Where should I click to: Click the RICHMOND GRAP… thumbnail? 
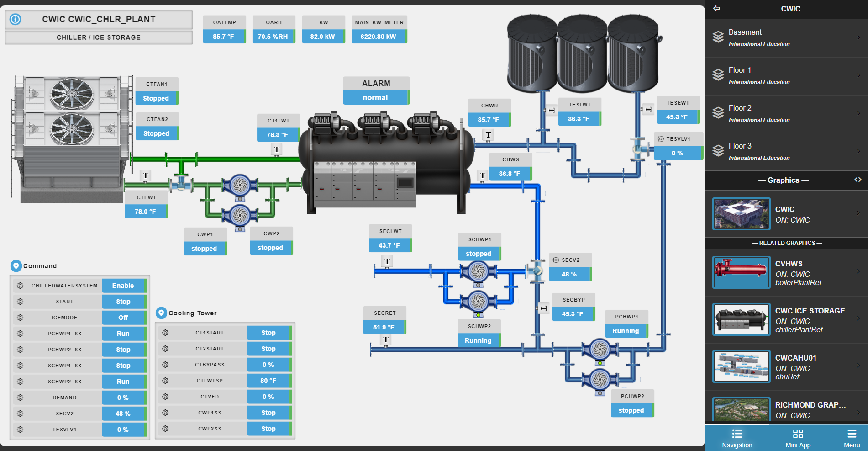point(741,409)
